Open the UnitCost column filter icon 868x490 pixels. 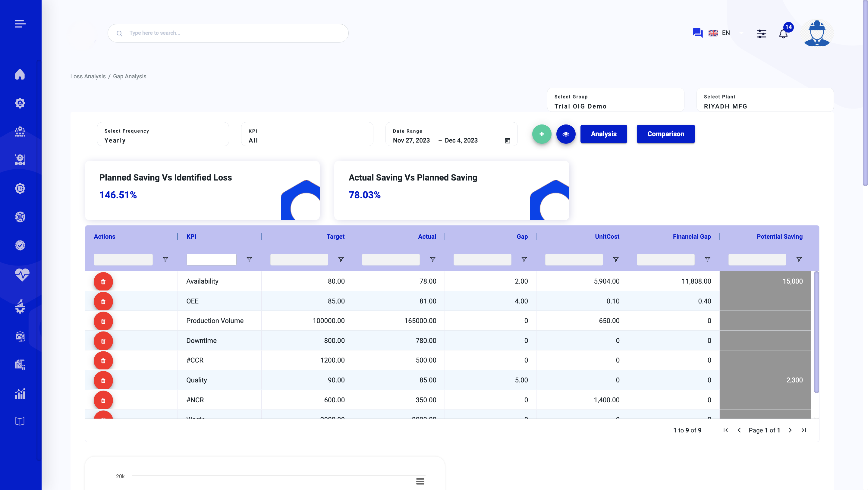[x=616, y=259]
